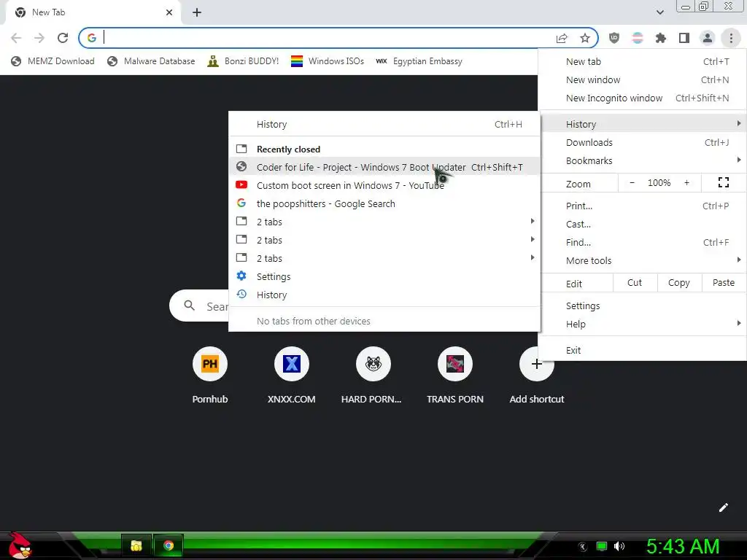Reopen the poopshitters Google Search tab
747x560 pixels.
click(384, 203)
